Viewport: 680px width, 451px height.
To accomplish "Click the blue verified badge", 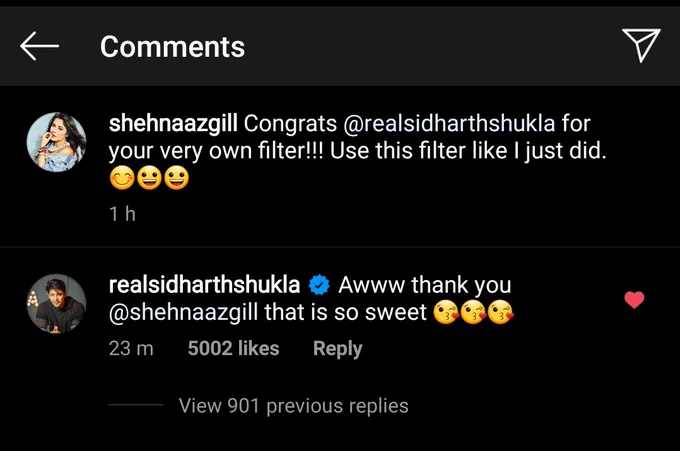I will pyautogui.click(x=319, y=285).
